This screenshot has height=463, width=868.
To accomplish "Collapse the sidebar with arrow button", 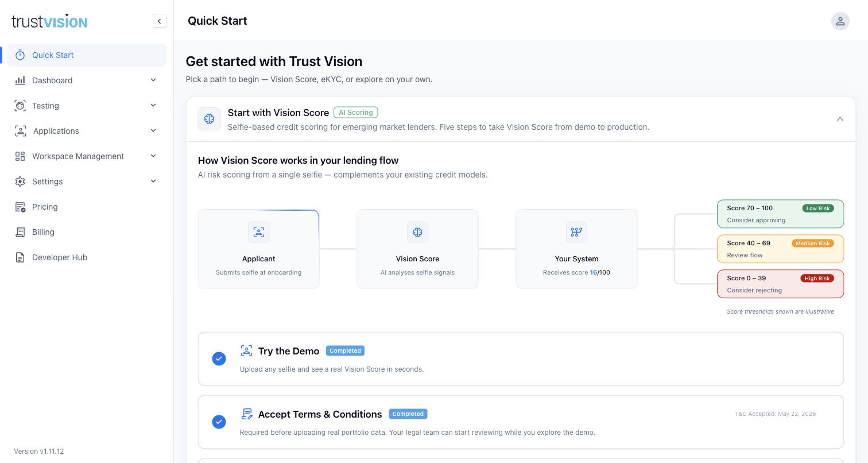I will 160,21.
